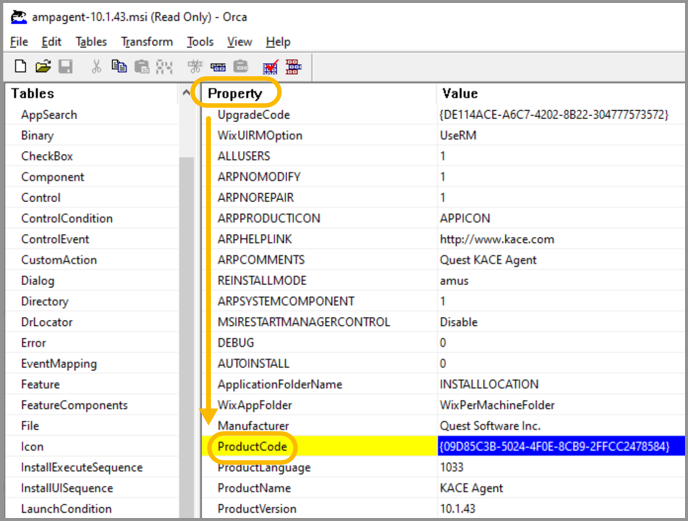Open the Tables menu
The height and width of the screenshot is (521, 688).
(91, 41)
